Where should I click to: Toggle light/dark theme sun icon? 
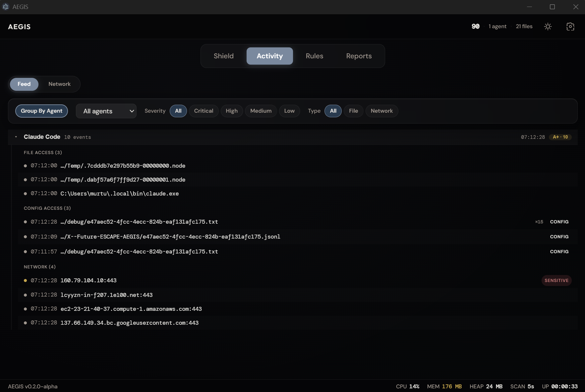click(548, 27)
